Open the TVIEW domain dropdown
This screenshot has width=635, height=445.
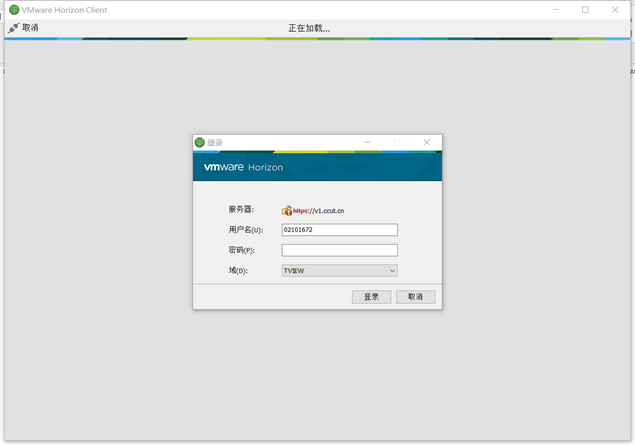click(339, 270)
